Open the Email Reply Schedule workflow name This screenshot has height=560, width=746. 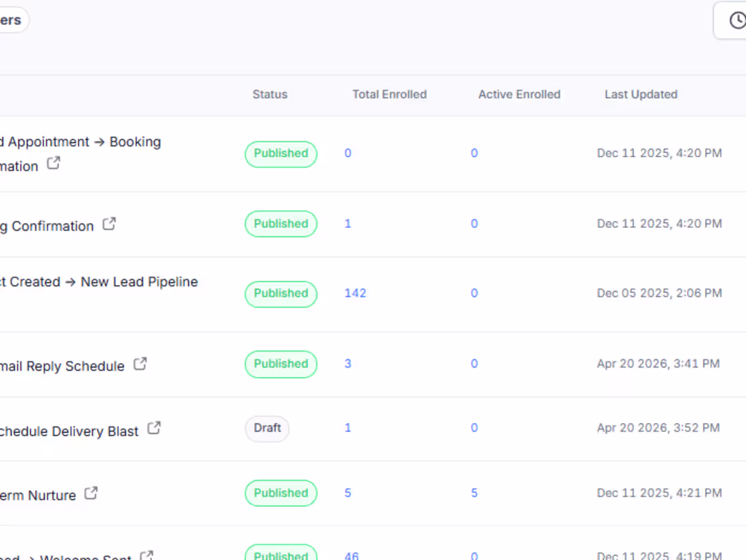62,366
